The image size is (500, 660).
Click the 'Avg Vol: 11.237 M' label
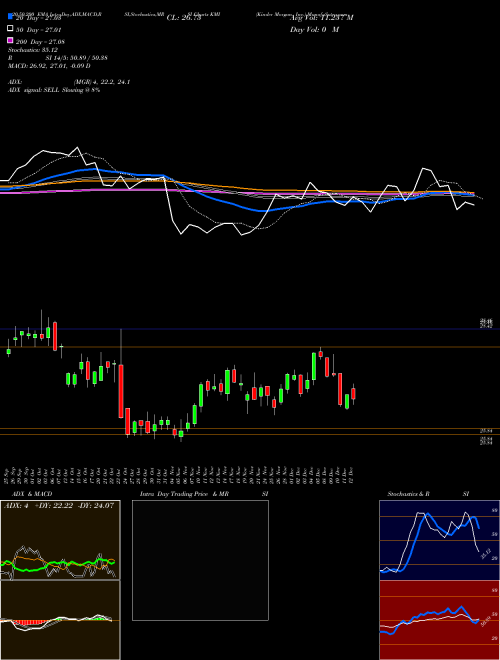pyautogui.click(x=322, y=18)
